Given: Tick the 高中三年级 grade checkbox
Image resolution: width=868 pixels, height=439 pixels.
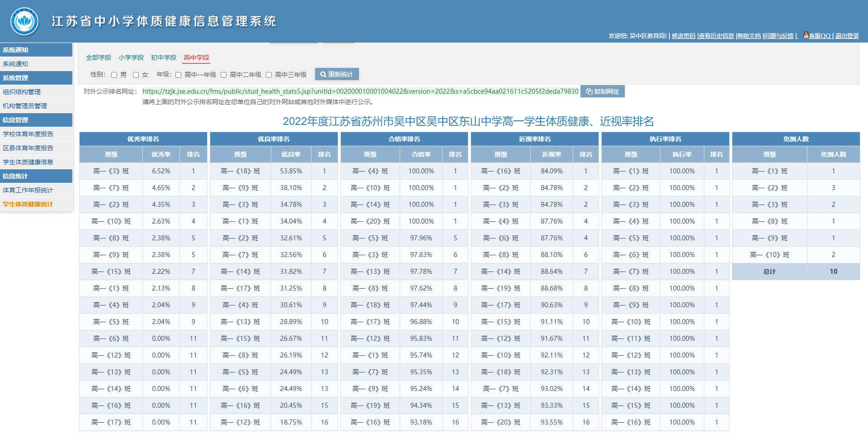Looking at the screenshot, I should point(269,75).
